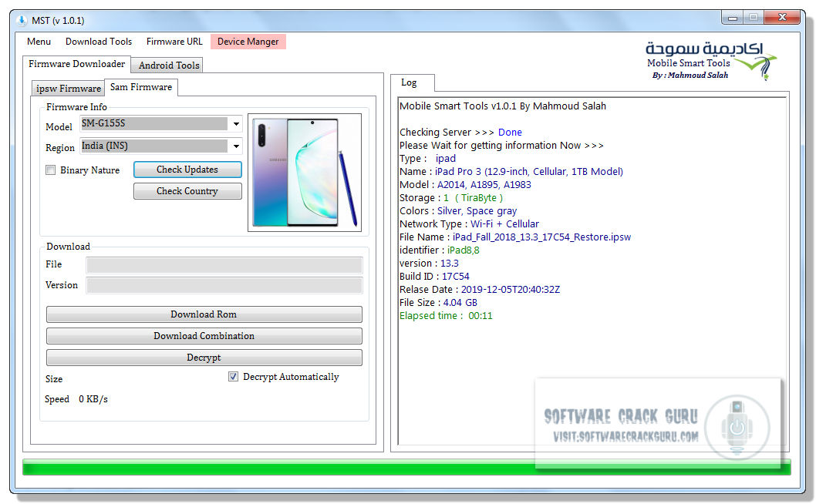Click the Check Country button
The image size is (816, 504).
(x=187, y=191)
